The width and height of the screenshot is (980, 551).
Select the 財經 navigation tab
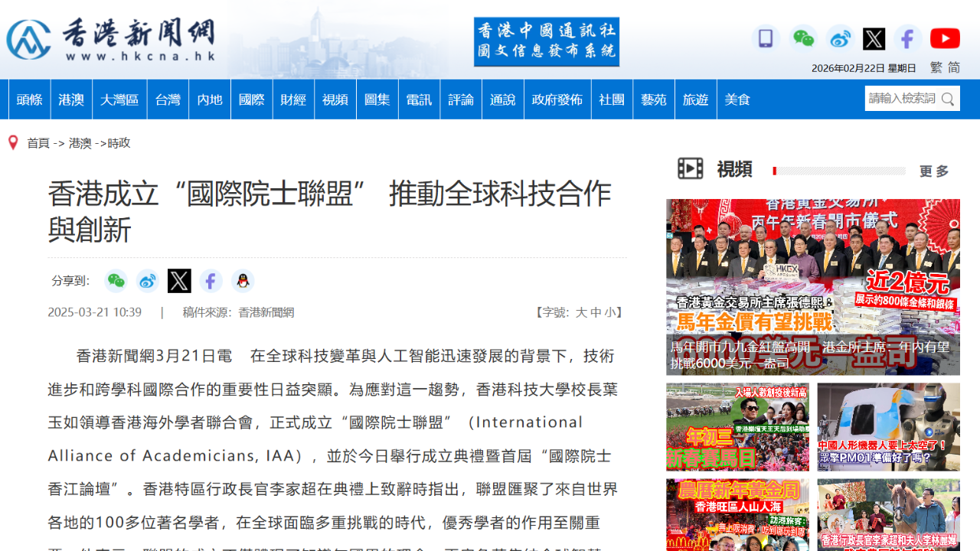(x=293, y=99)
